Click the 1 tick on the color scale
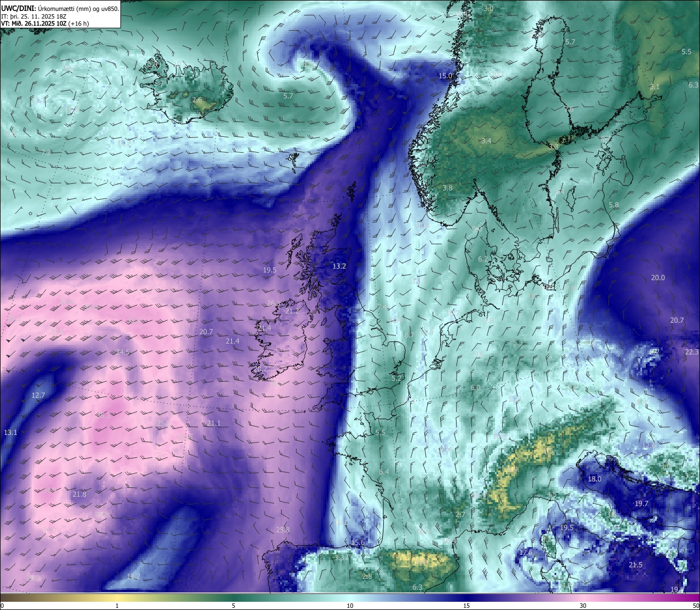This screenshot has height=610, width=700. coord(117,606)
